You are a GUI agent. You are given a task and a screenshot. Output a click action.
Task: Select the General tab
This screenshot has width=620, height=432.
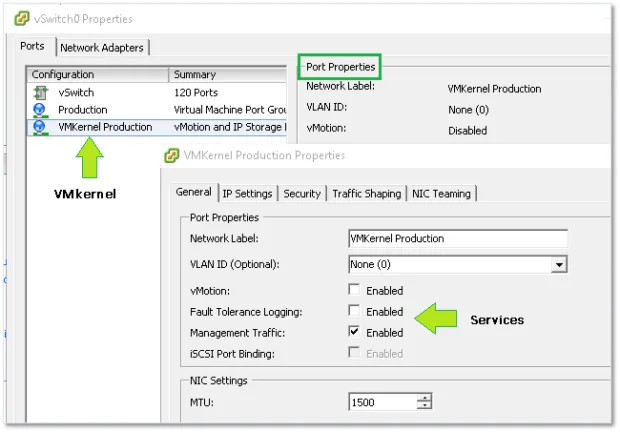(194, 192)
